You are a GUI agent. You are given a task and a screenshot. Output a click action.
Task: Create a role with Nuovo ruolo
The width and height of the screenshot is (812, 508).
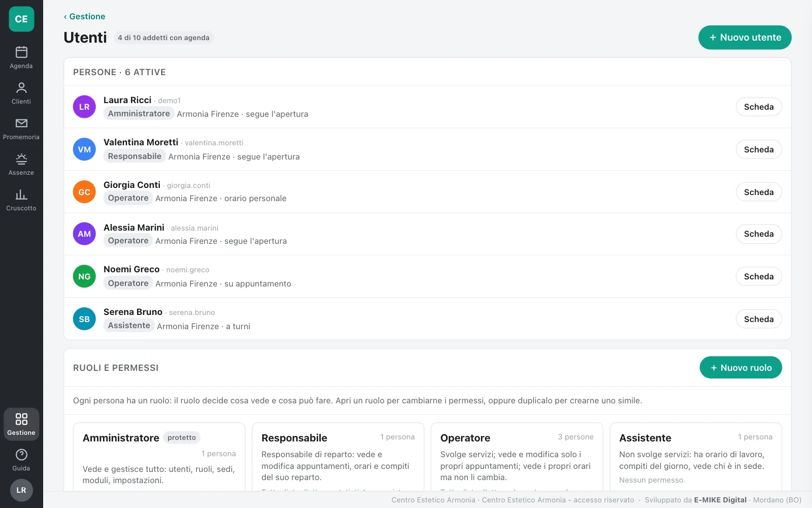[740, 367]
